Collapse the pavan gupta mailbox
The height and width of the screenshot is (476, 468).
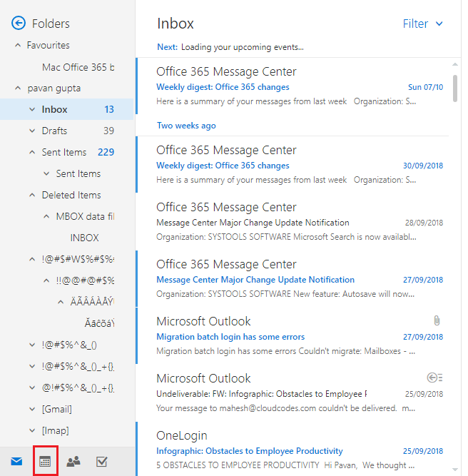point(18,88)
